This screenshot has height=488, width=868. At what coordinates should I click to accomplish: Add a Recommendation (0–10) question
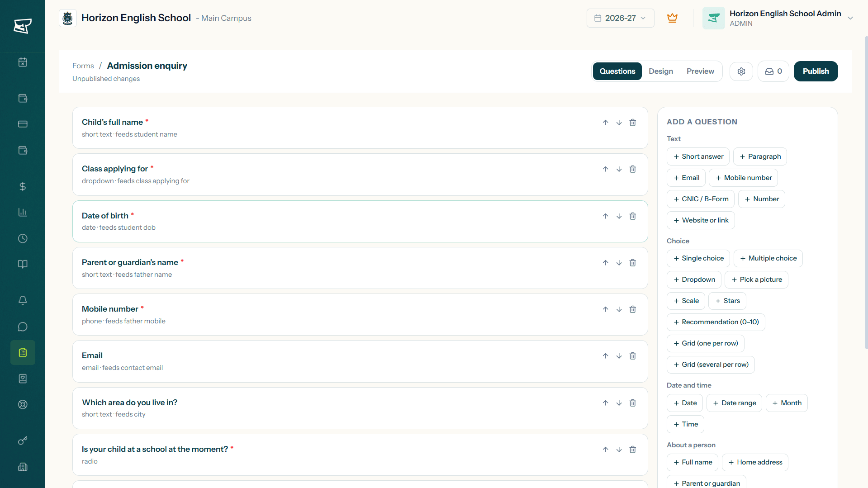(716, 322)
